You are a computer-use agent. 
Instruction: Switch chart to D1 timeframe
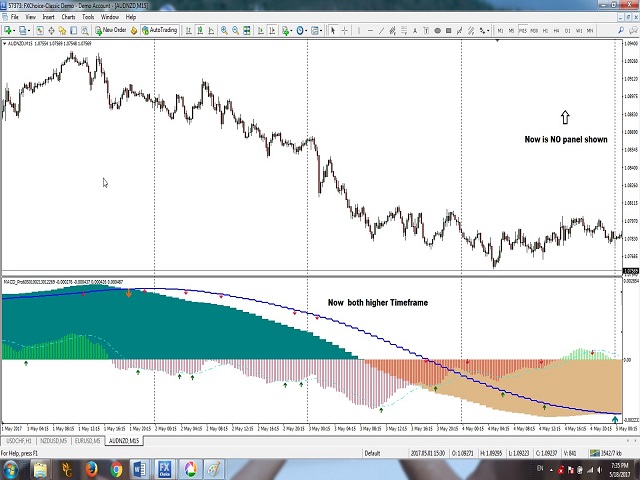(567, 31)
